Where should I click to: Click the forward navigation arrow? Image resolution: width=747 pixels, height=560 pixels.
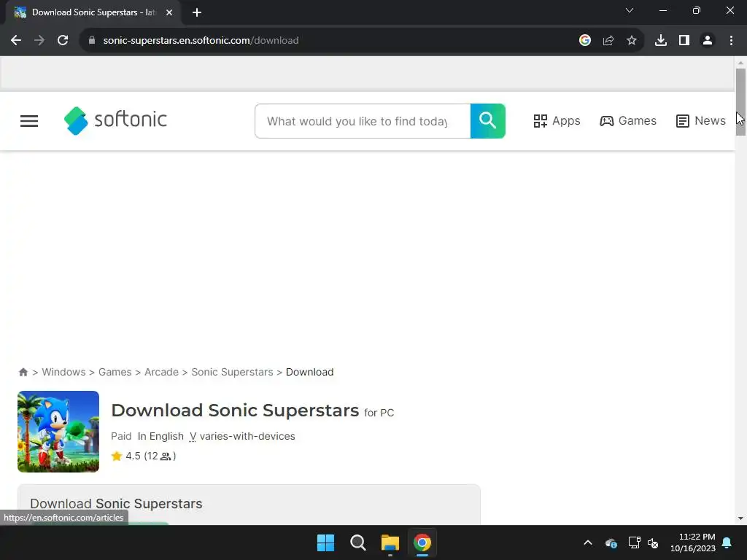39,41
